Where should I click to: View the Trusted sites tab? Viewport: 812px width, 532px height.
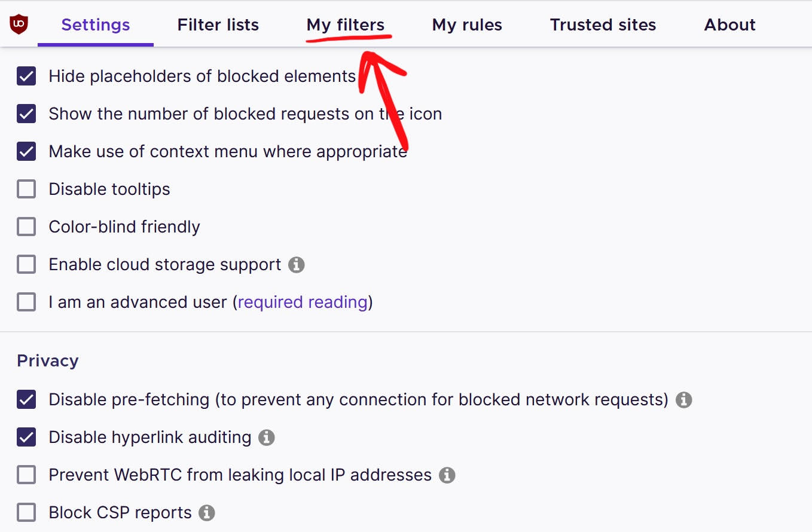click(603, 25)
